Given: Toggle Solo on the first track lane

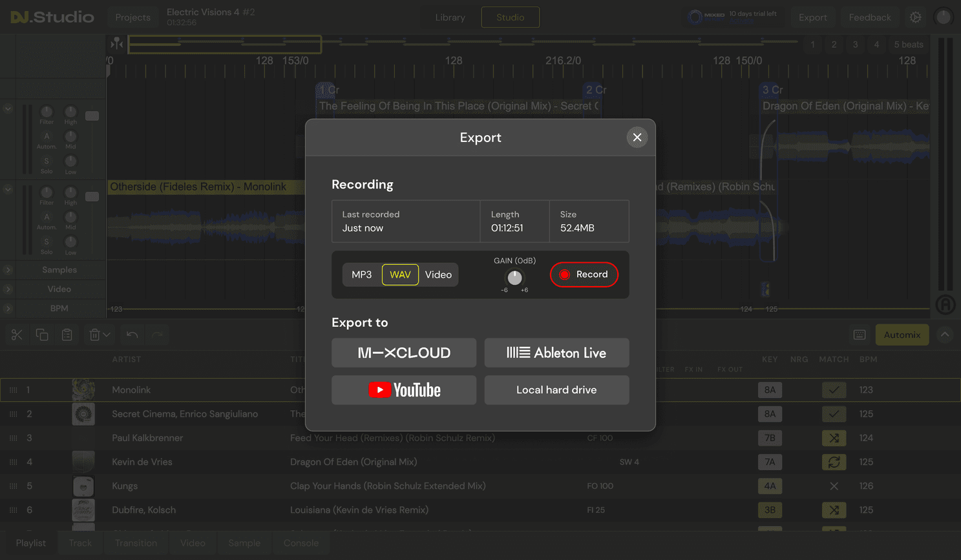Looking at the screenshot, I should (47, 161).
